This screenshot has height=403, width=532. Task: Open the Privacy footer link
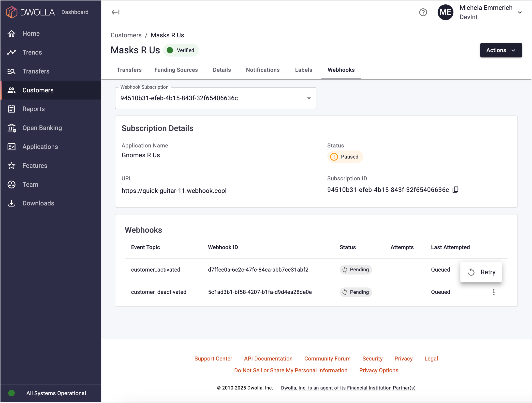(x=403, y=359)
